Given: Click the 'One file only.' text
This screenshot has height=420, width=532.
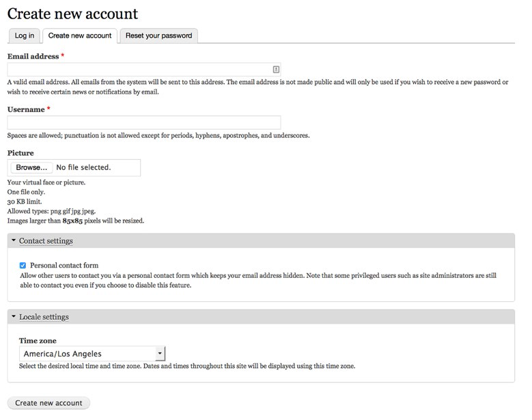Looking at the screenshot, I should click(26, 192).
